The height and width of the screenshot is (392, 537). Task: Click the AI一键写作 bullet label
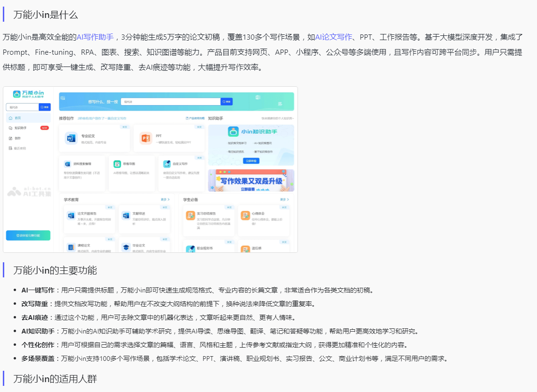tap(38, 290)
